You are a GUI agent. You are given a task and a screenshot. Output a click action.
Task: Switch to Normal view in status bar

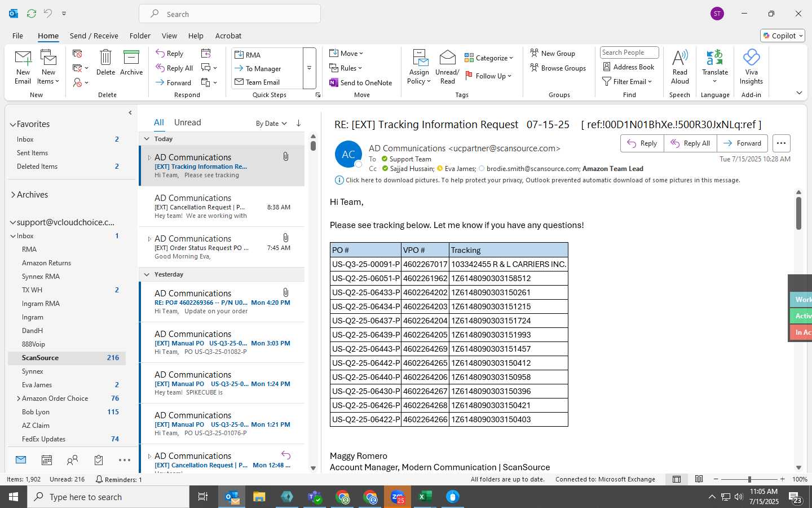coord(677,479)
